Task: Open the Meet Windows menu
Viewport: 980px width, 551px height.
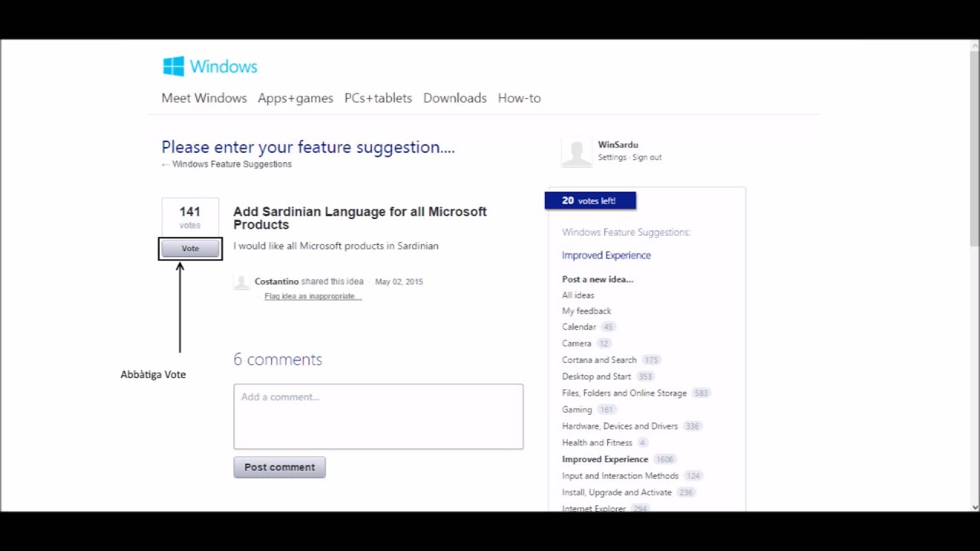Action: click(x=204, y=98)
